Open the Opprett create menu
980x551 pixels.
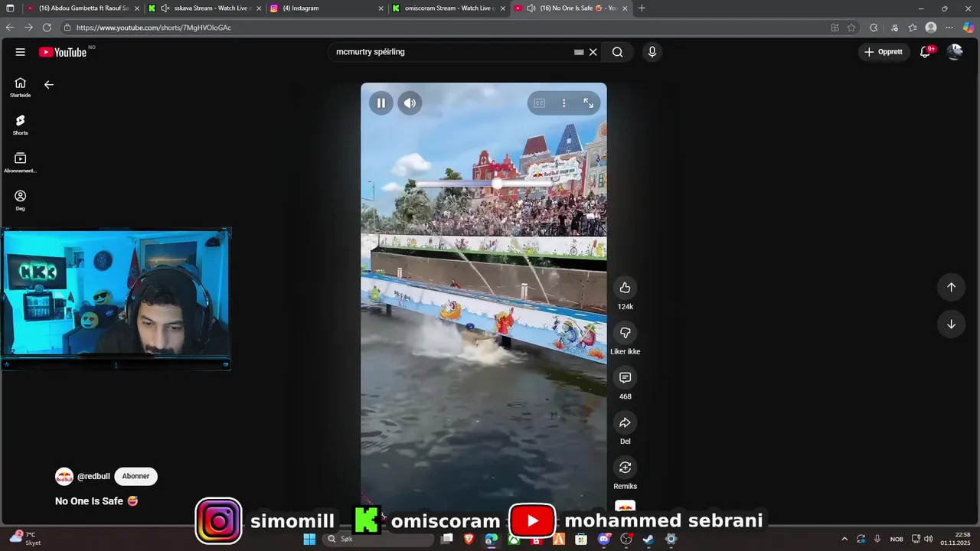(884, 52)
